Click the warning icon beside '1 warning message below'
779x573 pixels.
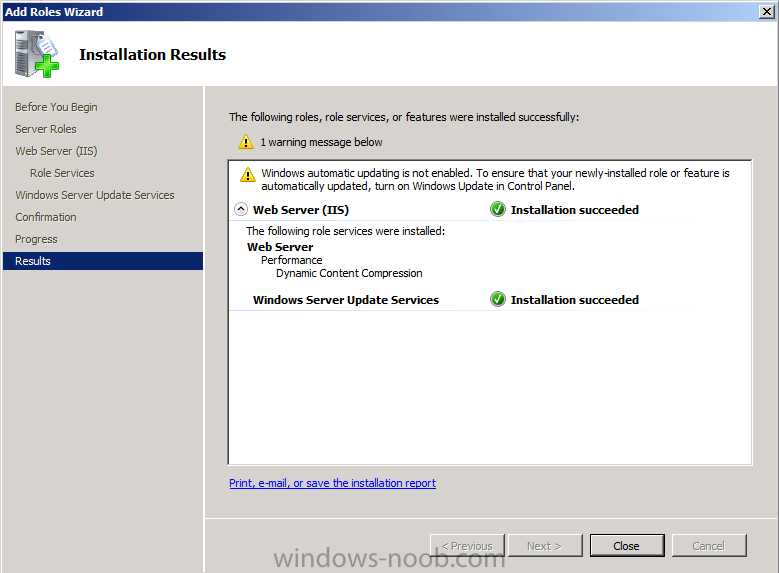pos(246,142)
